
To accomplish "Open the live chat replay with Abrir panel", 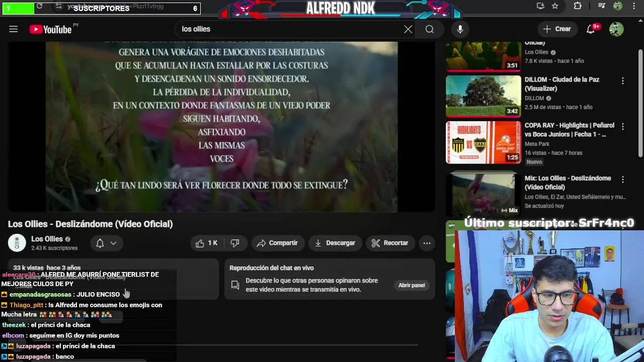I will point(412,285).
